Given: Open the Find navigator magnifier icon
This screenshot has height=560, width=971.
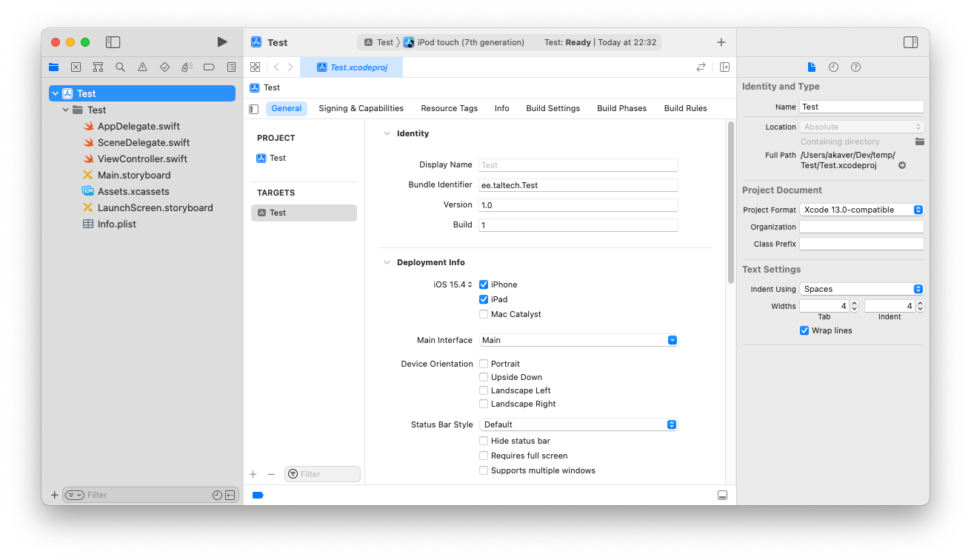Looking at the screenshot, I should (x=120, y=67).
